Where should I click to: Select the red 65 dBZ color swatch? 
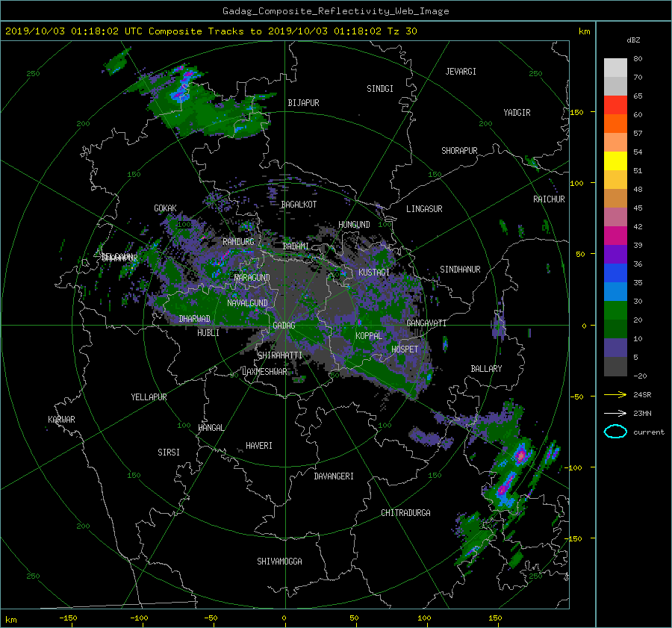[615, 105]
